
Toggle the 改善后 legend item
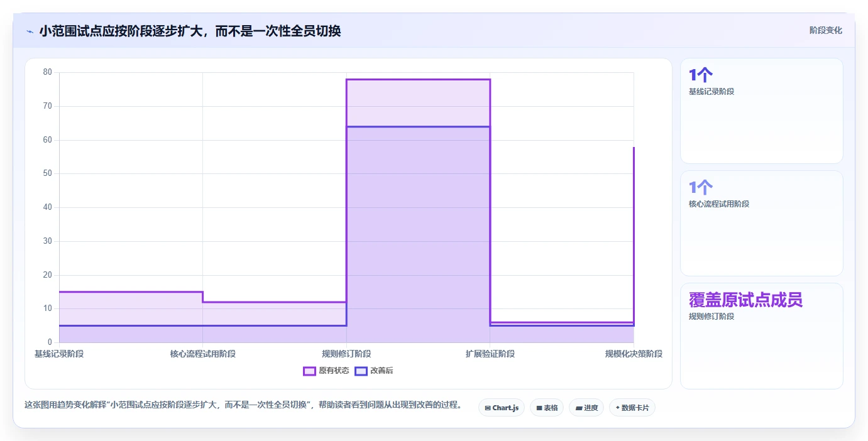(x=374, y=371)
